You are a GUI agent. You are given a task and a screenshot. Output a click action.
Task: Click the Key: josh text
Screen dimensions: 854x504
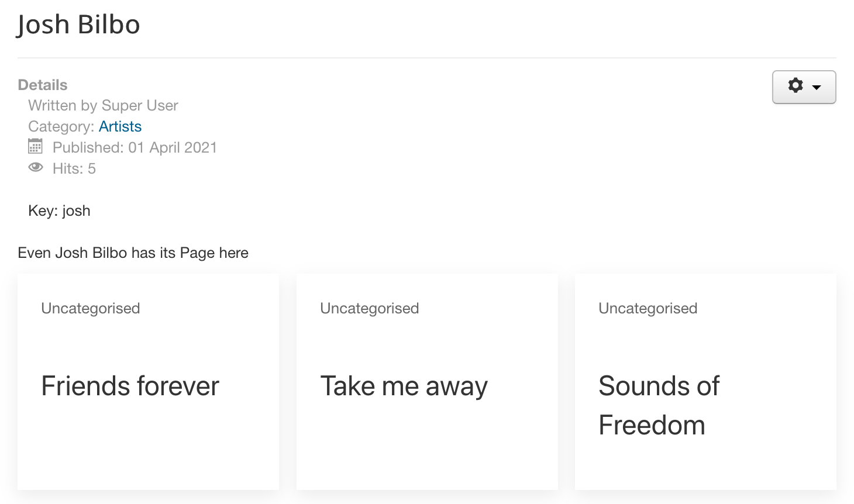click(x=59, y=210)
